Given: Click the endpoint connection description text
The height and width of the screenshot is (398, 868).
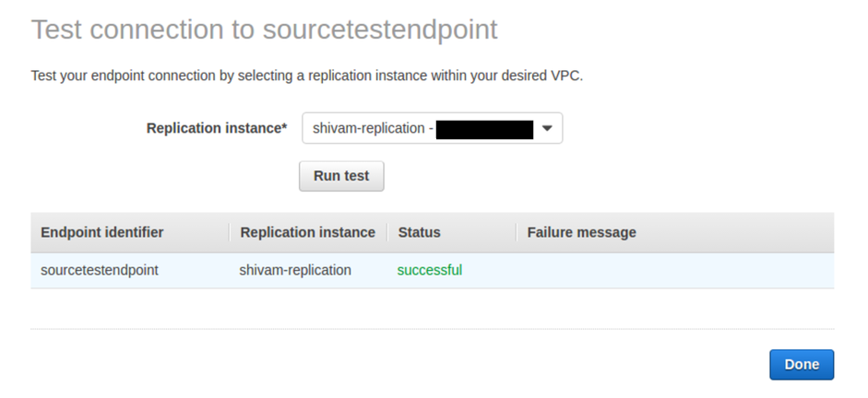Looking at the screenshot, I should 306,76.
